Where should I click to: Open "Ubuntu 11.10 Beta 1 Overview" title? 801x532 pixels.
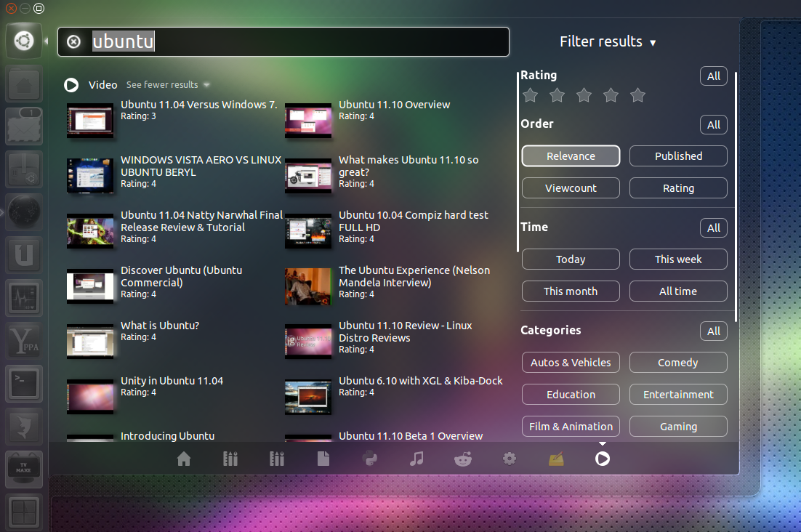(410, 436)
